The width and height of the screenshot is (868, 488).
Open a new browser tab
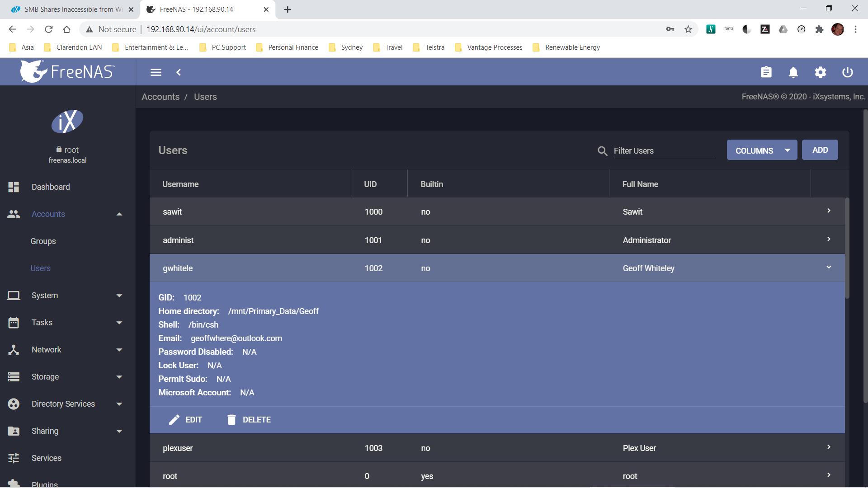click(288, 9)
